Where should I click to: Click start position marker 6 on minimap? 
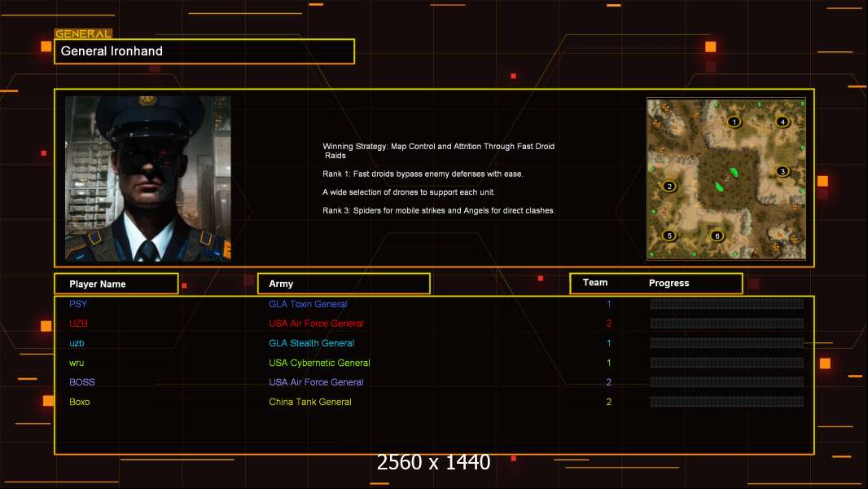pyautogui.click(x=717, y=236)
